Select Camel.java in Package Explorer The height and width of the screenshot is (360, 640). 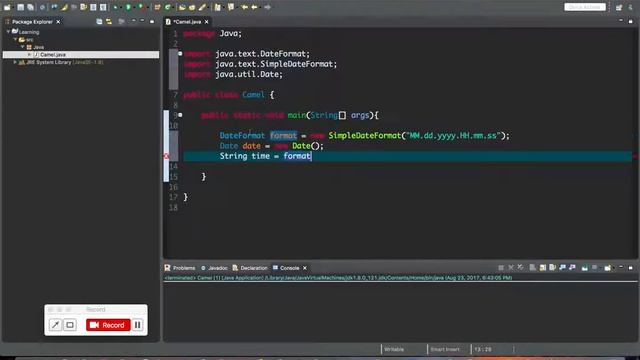tap(81, 54)
